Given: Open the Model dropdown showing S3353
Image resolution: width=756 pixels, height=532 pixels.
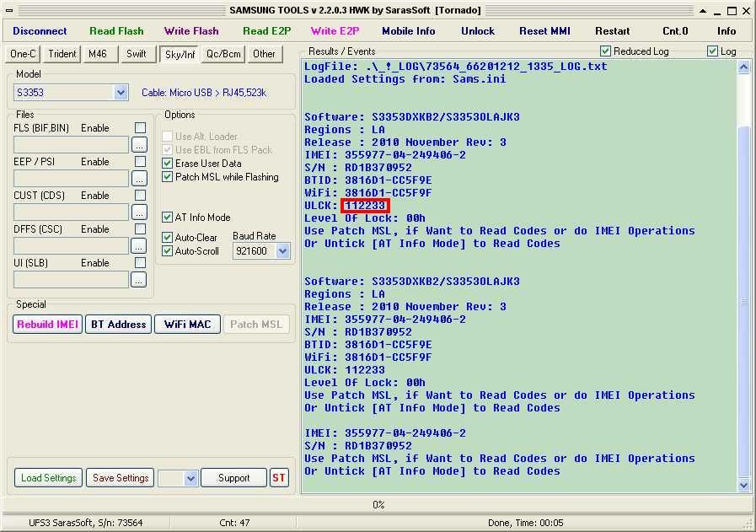Looking at the screenshot, I should pos(121,92).
